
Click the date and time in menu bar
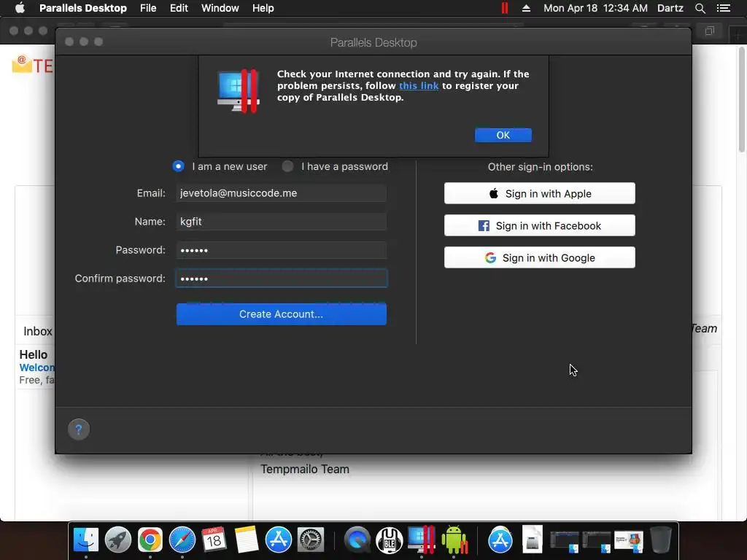(595, 8)
